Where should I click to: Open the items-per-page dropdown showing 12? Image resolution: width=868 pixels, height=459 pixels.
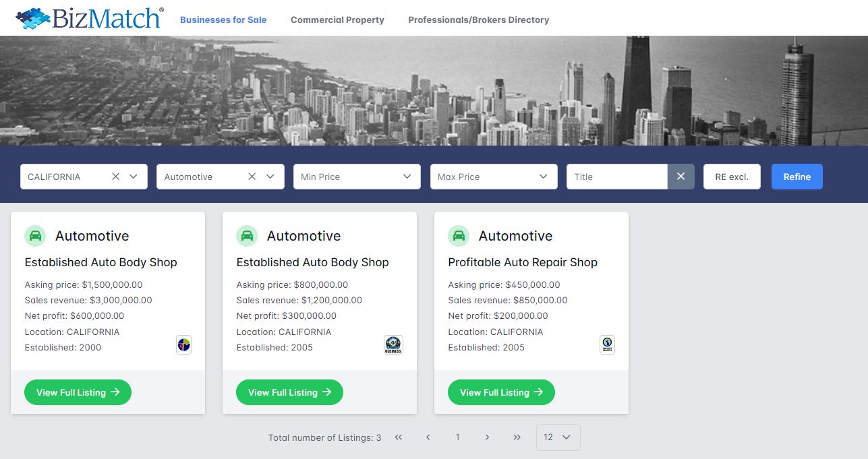558,437
